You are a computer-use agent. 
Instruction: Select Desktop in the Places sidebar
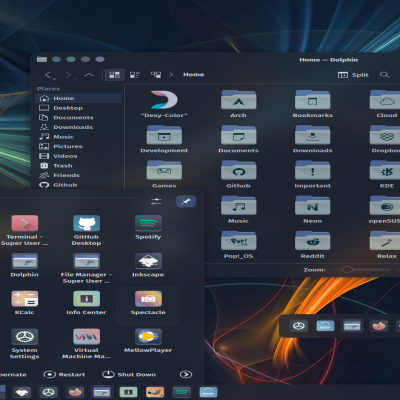click(x=79, y=108)
